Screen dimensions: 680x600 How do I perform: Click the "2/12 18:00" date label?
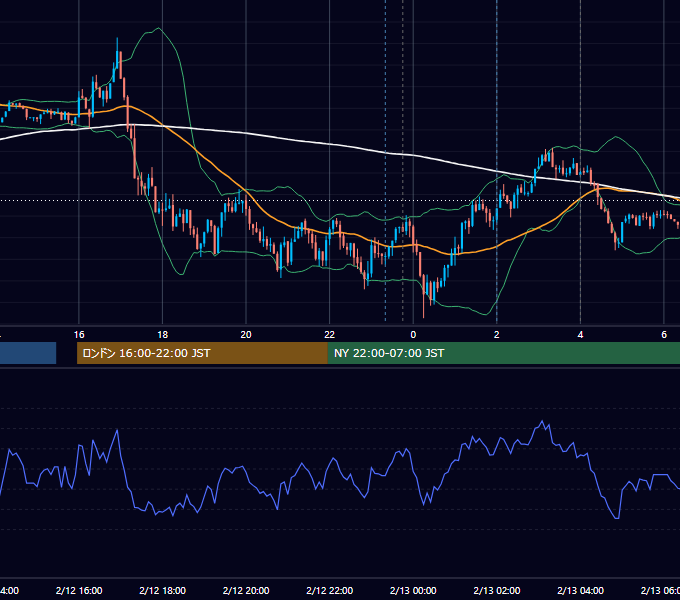pos(163,590)
